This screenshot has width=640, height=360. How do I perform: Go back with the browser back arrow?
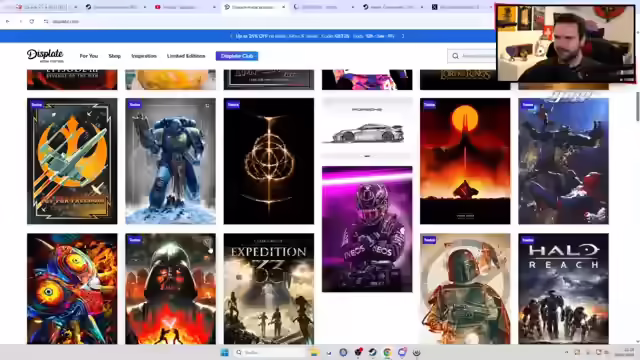pos(8,21)
